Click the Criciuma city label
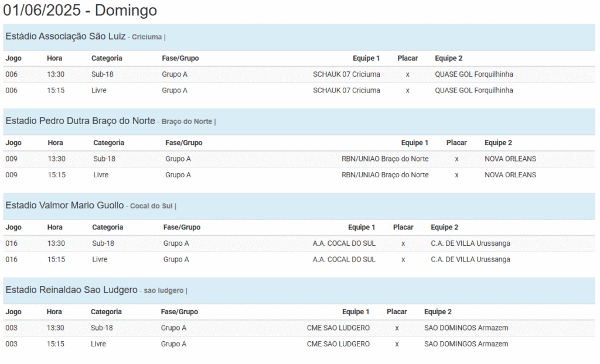Image resolution: width=600 pixels, height=364 pixels. tap(147, 37)
